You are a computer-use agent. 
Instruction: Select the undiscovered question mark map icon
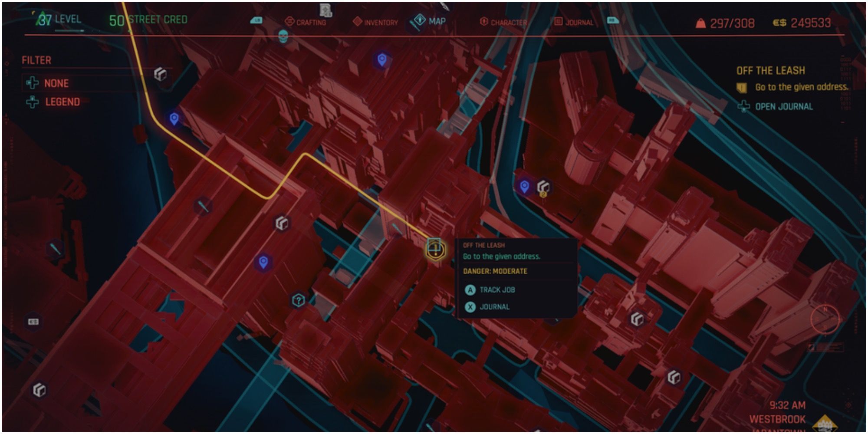(298, 300)
